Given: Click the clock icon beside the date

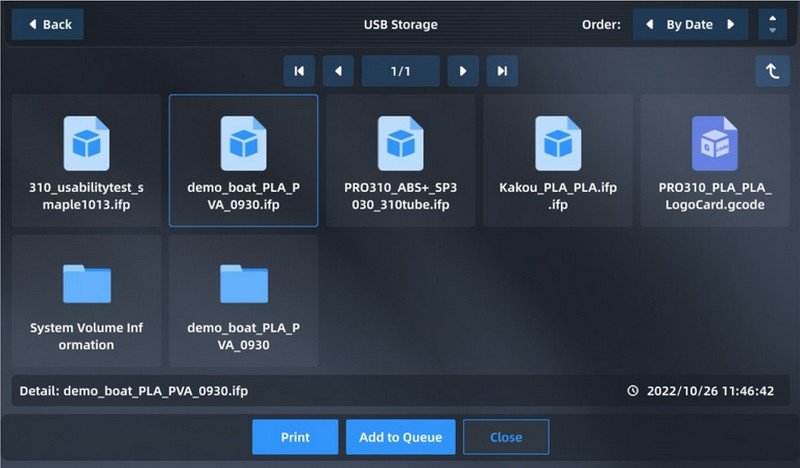Looking at the screenshot, I should click(633, 391).
